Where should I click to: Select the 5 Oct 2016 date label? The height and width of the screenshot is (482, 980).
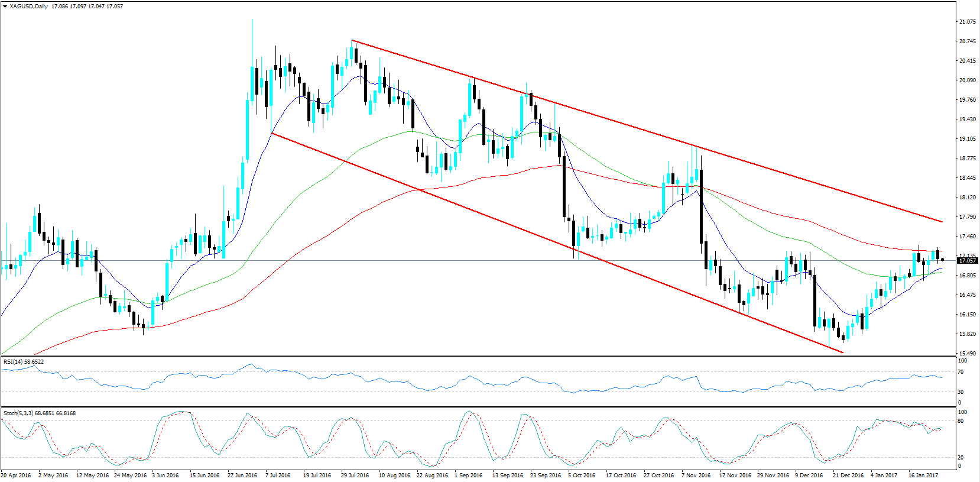coord(582,475)
